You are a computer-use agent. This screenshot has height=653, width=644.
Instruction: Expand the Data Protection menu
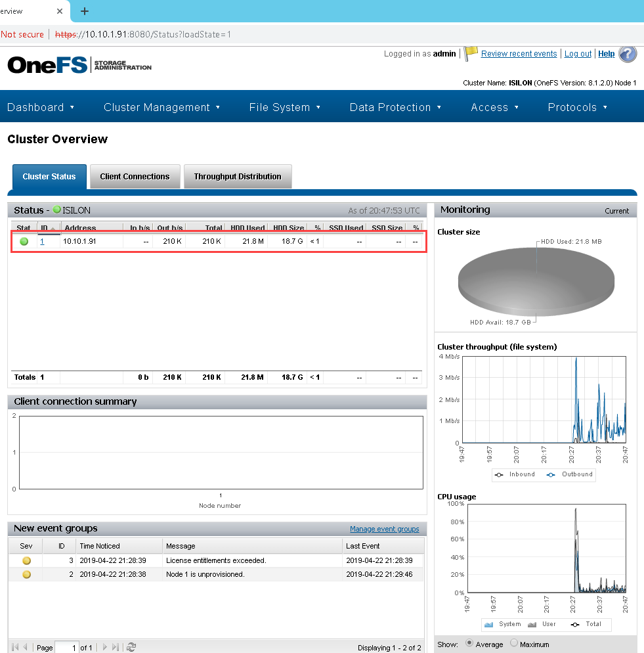click(395, 107)
